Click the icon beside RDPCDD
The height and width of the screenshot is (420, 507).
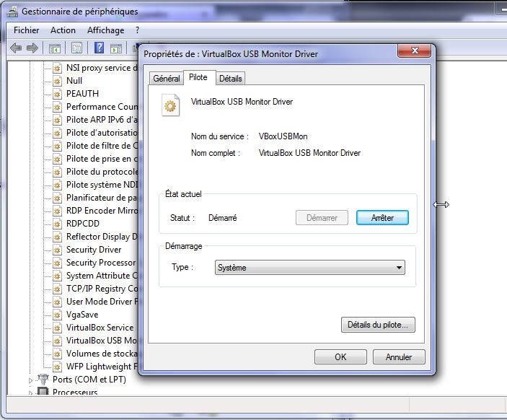(57, 224)
